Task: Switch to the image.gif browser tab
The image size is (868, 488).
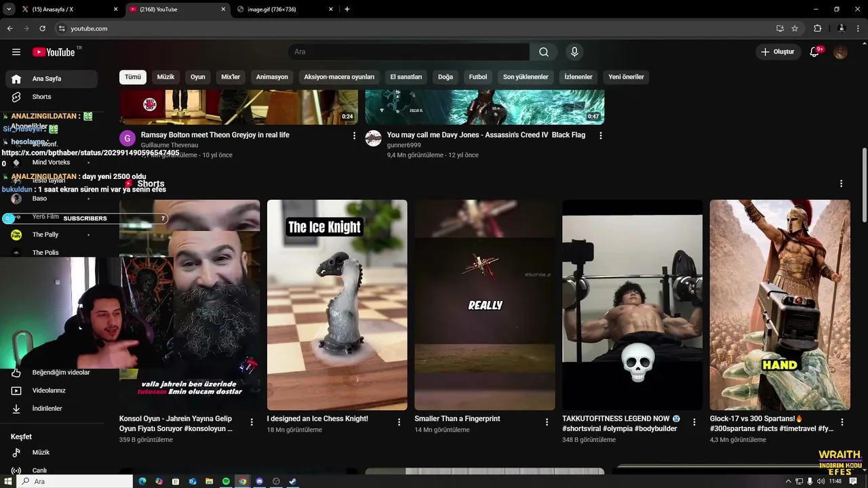Action: [286, 9]
